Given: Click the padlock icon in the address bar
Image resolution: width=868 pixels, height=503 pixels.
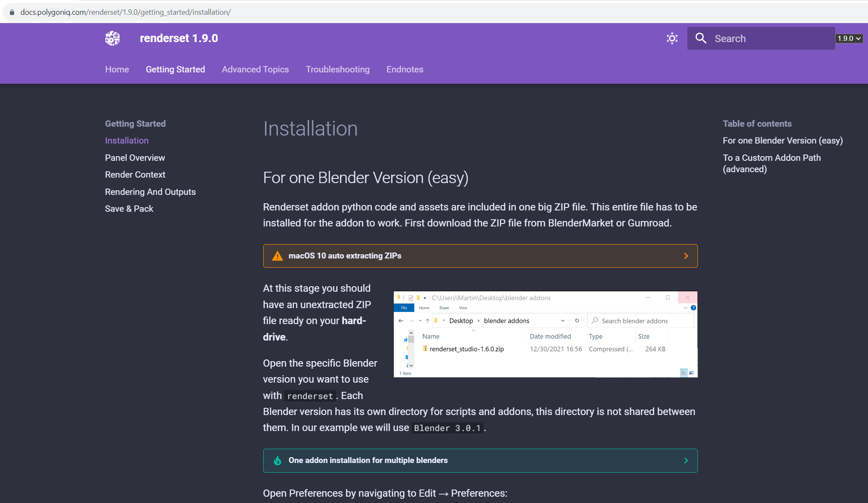Looking at the screenshot, I should click(12, 12).
